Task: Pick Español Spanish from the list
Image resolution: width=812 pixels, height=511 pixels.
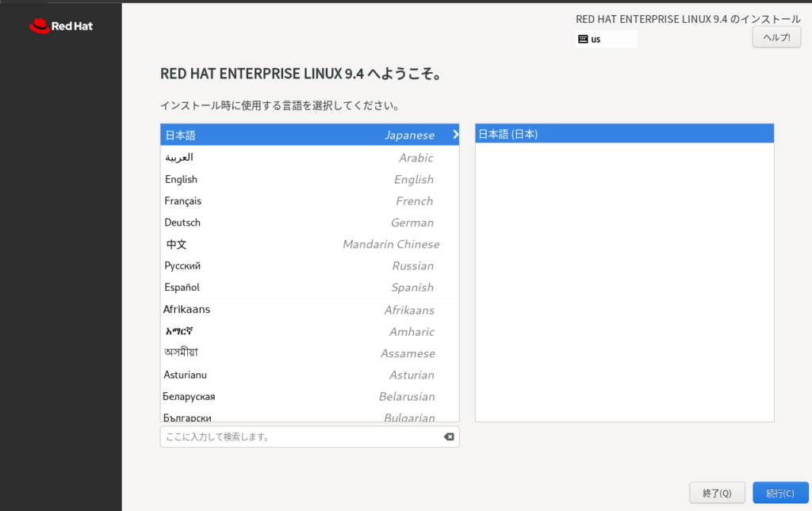Action: pyautogui.click(x=309, y=288)
